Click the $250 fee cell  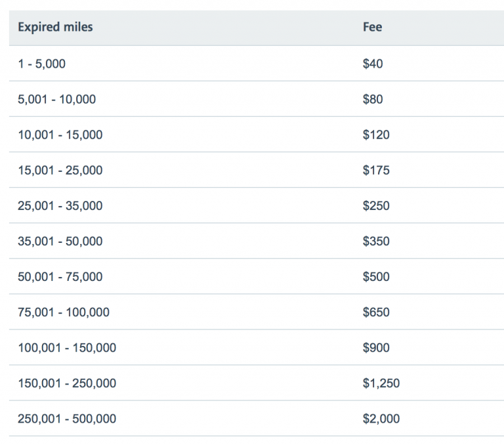pyautogui.click(x=375, y=206)
